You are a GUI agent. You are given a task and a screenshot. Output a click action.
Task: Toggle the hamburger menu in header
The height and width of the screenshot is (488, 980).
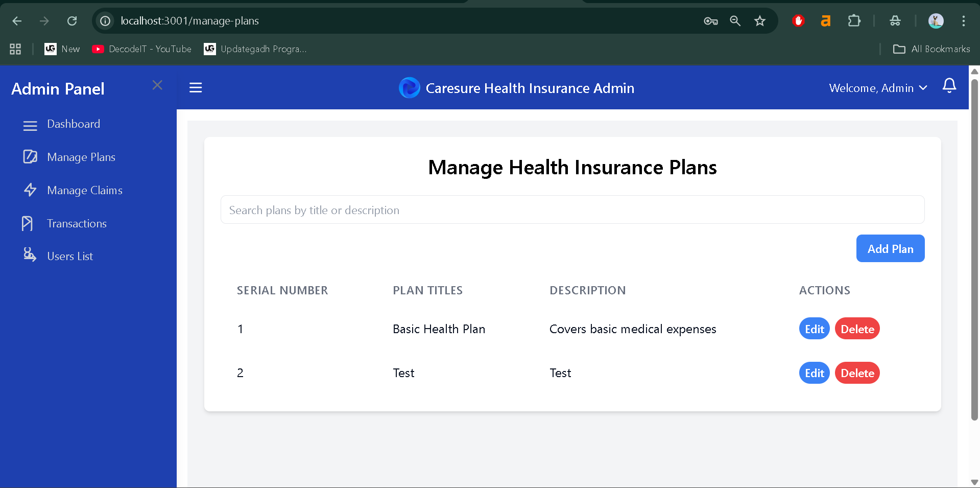[x=196, y=88]
